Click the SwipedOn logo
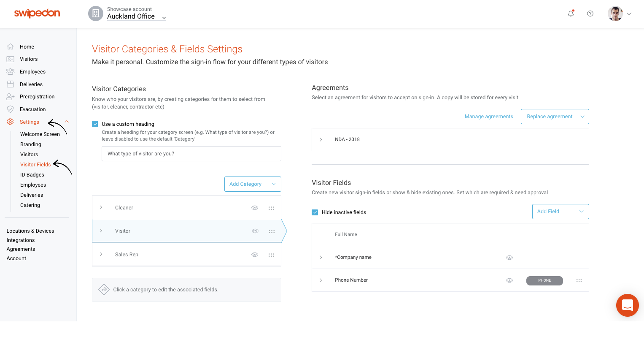 [37, 13]
